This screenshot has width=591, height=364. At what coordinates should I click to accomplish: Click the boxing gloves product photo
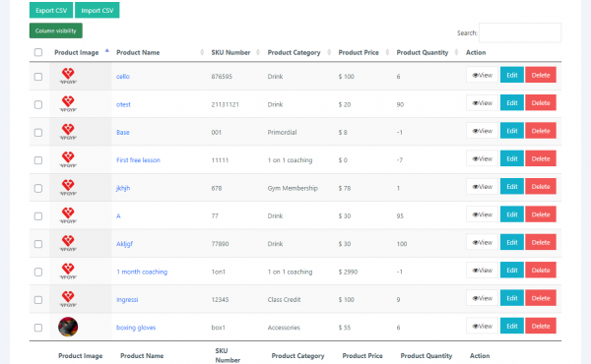[x=68, y=327]
